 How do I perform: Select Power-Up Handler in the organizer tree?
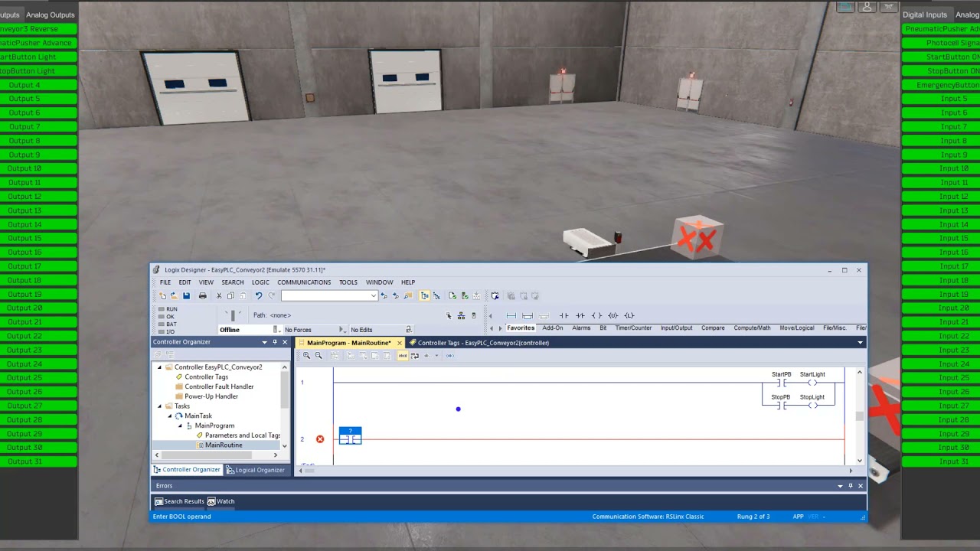click(211, 396)
